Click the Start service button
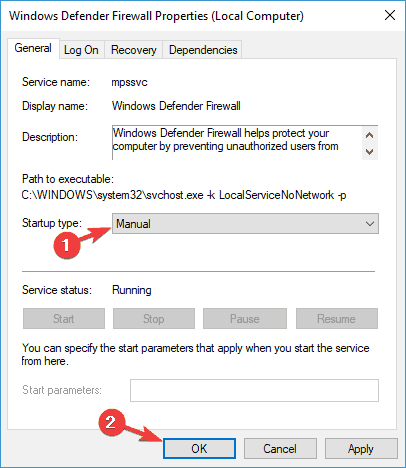 (x=64, y=319)
